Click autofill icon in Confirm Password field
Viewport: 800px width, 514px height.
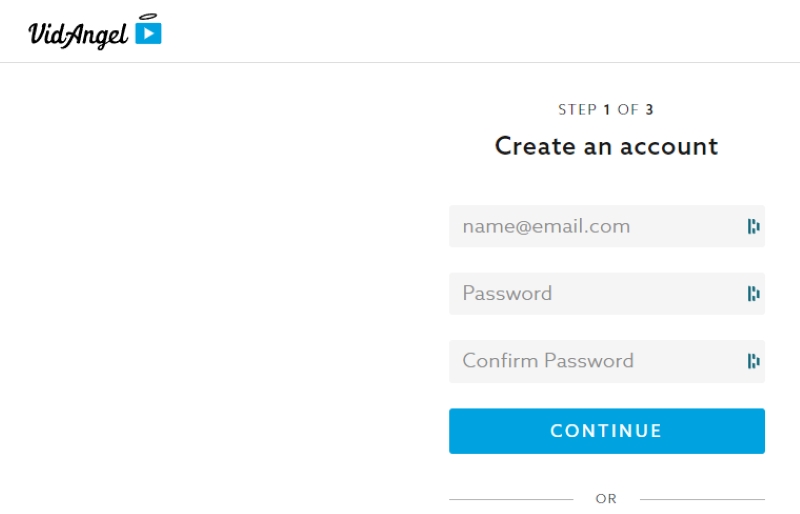754,361
